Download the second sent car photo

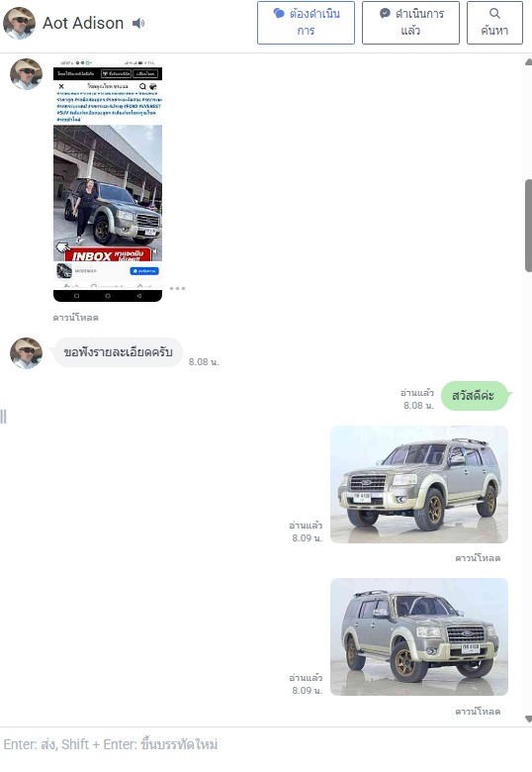[478, 712]
